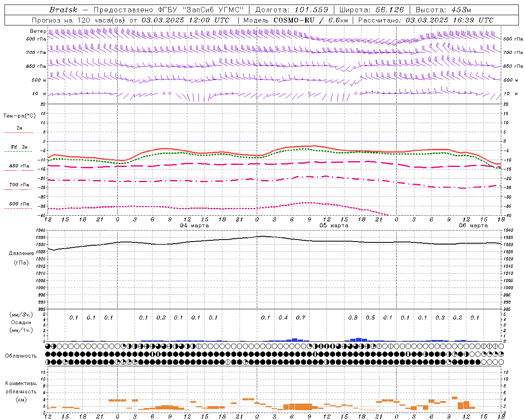Screen dimensions: 525x420
Task: Click the "05 марта" date label
Action: click(334, 226)
